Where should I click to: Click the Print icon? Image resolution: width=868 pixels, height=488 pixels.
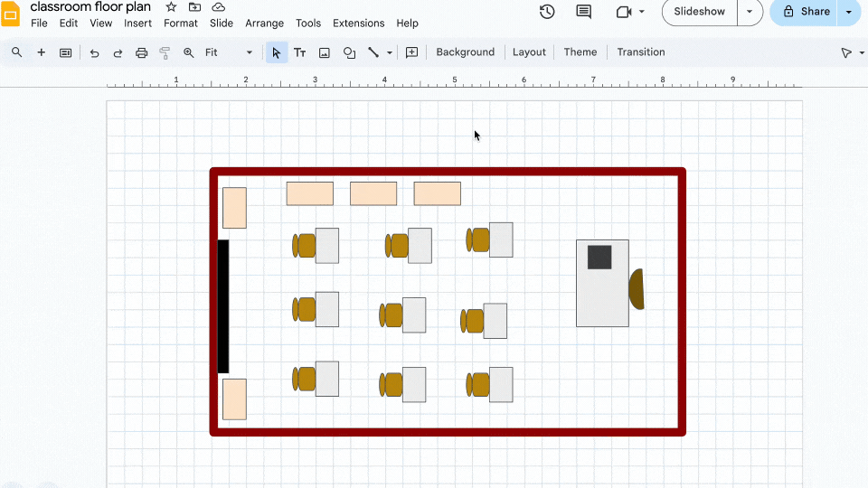(x=141, y=52)
